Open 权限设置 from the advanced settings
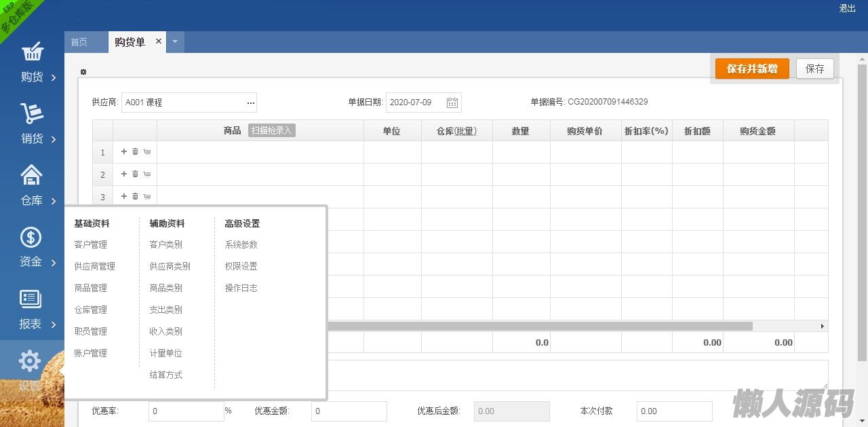This screenshot has height=427, width=868. tap(241, 266)
